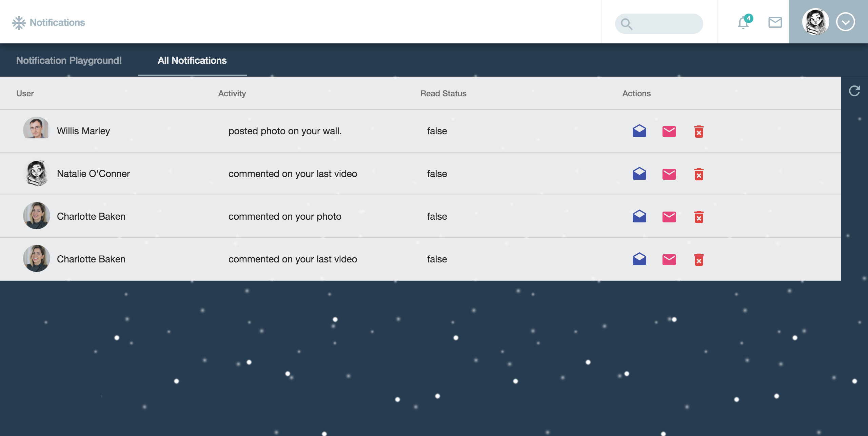Switch to Notification Playground! tab
Image resolution: width=868 pixels, height=436 pixels.
(69, 60)
